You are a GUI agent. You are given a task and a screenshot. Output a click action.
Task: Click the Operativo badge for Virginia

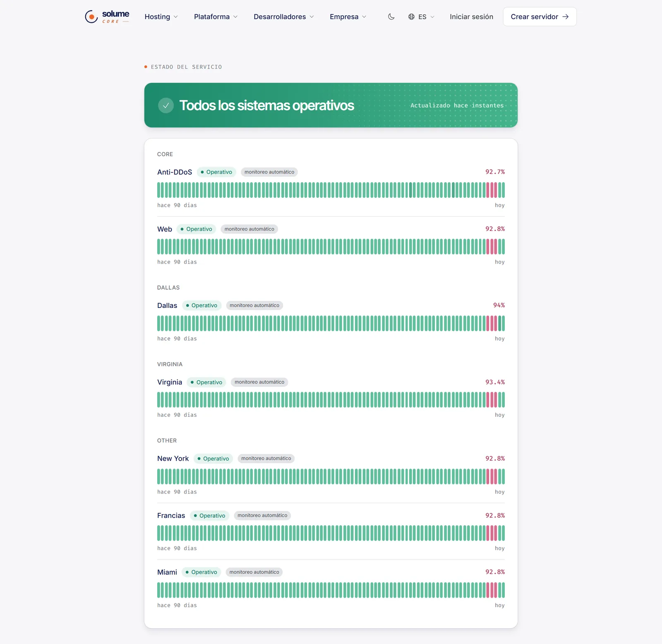coord(206,382)
